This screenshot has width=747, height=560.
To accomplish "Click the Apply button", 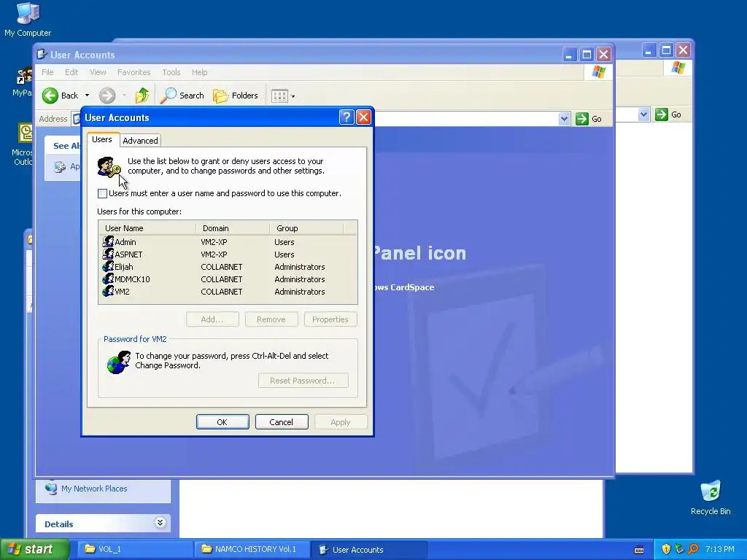I will [340, 422].
